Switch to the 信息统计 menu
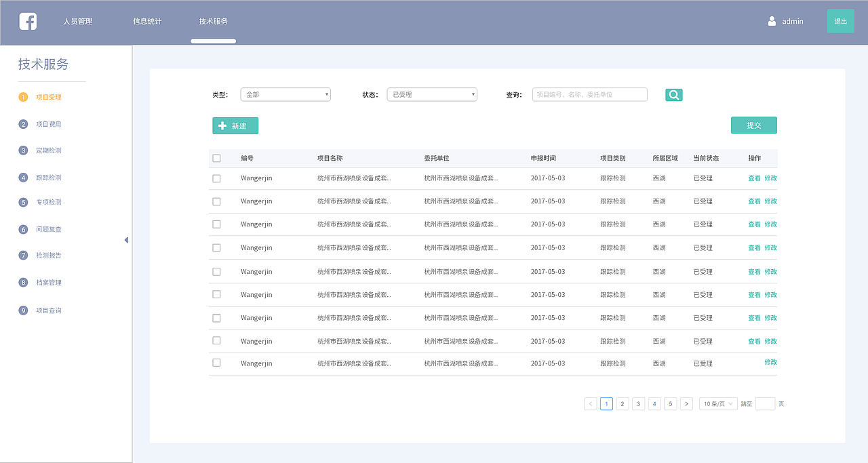Viewport: 868px width, 463px height. [x=146, y=21]
